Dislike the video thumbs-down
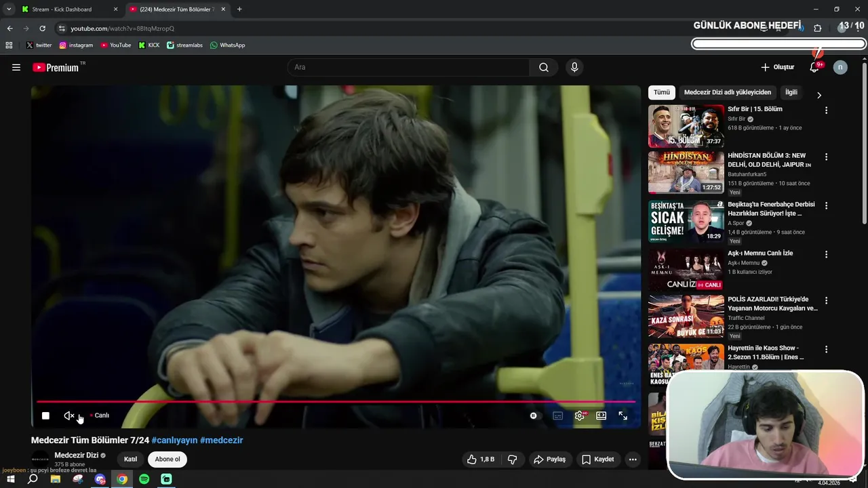868x488 pixels. coord(512,459)
